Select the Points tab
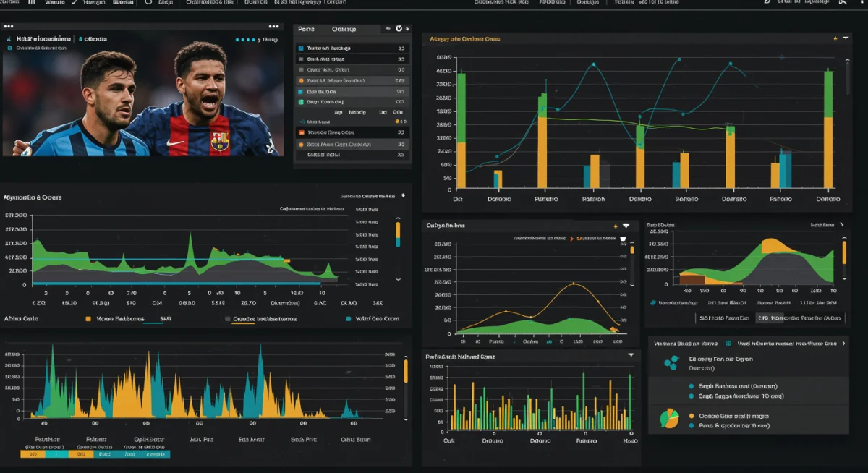The image size is (868, 473). click(x=307, y=29)
